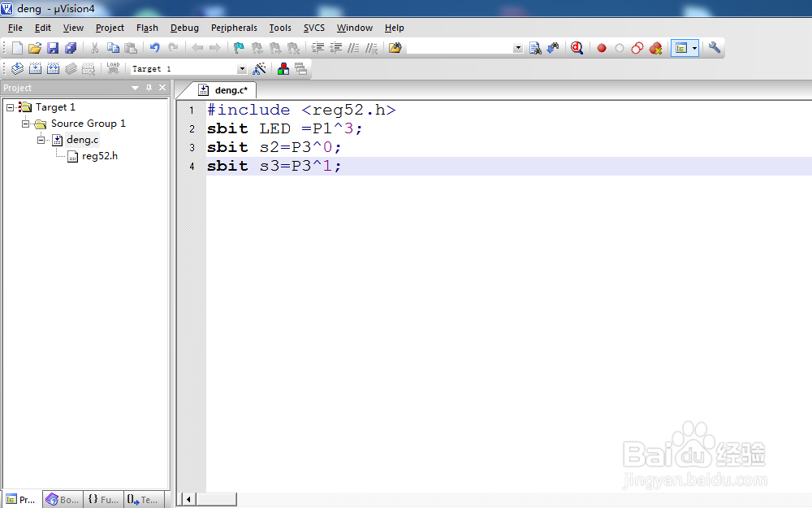Open the Flash menu

(x=147, y=28)
